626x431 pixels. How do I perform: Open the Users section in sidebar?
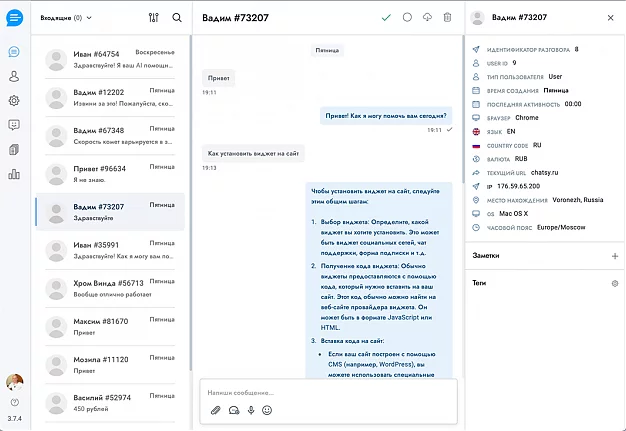point(14,76)
